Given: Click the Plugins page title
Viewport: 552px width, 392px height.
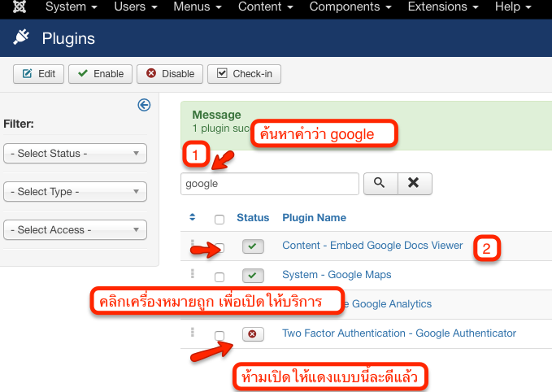Looking at the screenshot, I should tap(68, 38).
